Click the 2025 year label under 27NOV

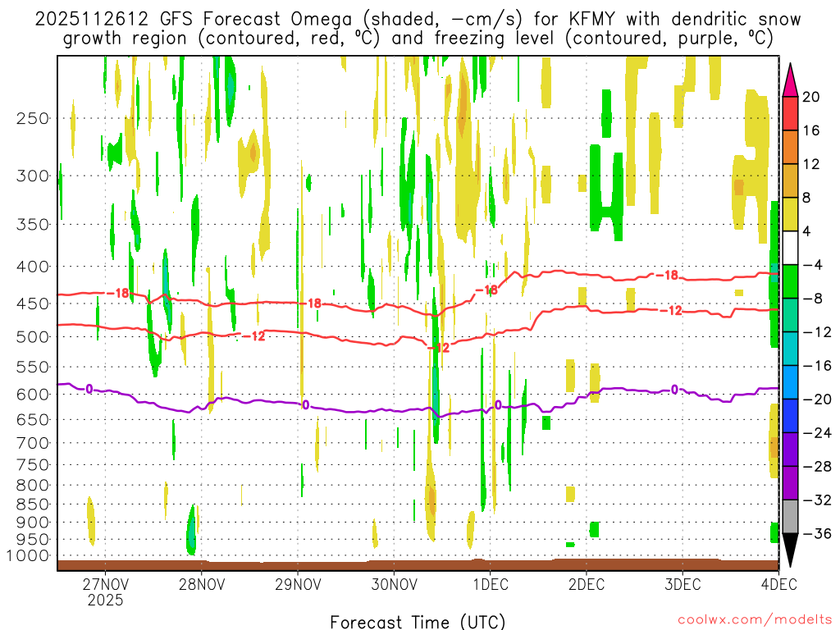coord(106,600)
